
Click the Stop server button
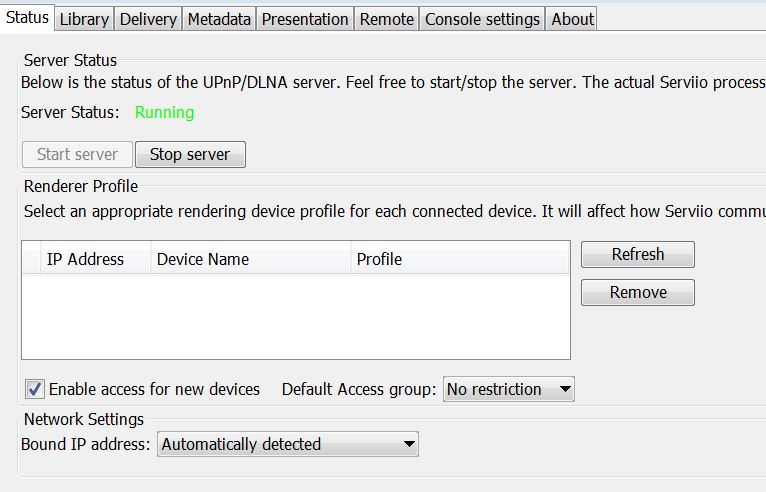point(190,155)
